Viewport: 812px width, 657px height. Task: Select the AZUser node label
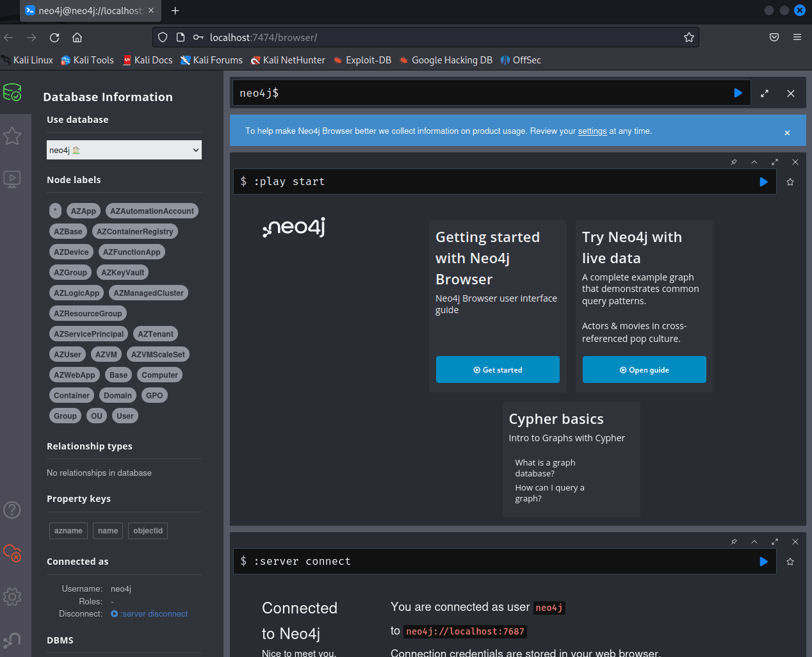[x=67, y=355]
